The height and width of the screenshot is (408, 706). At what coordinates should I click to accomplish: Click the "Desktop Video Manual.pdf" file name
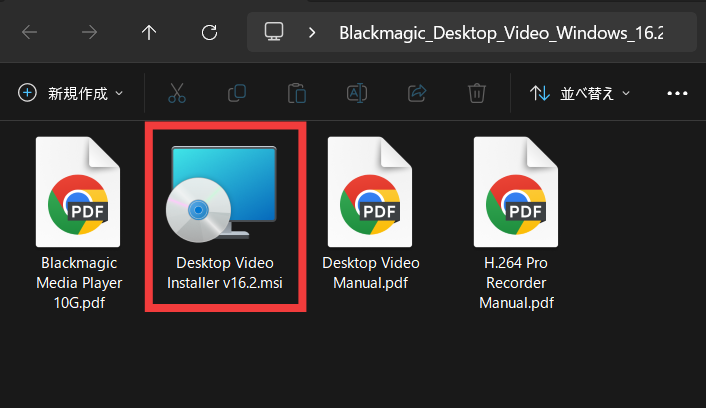pos(371,273)
